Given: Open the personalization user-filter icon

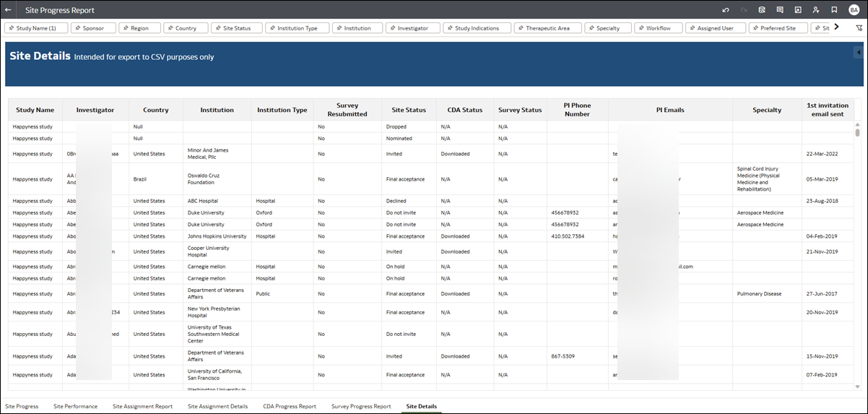Looking at the screenshot, I should tap(816, 10).
